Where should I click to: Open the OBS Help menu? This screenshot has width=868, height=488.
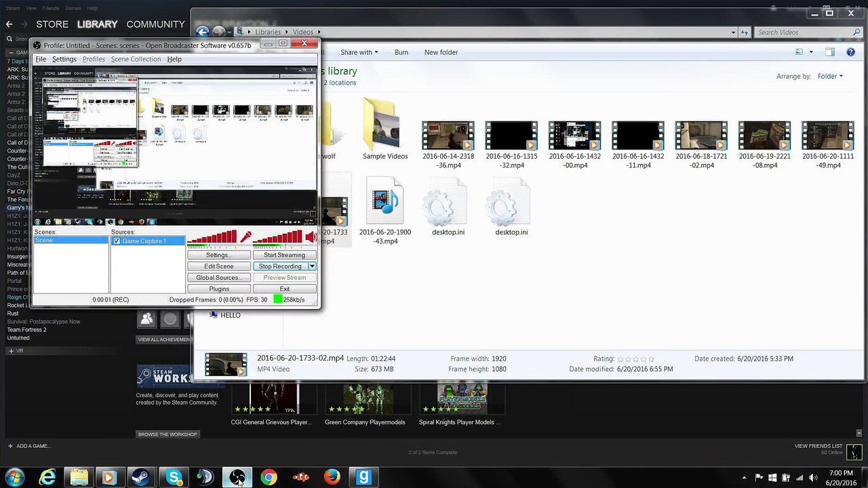tap(174, 59)
